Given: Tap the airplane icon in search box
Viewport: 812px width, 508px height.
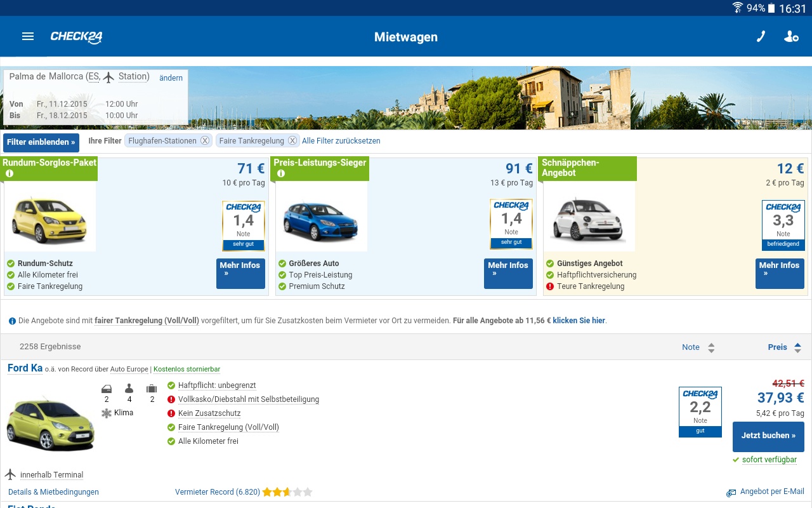Looking at the screenshot, I should (109, 77).
